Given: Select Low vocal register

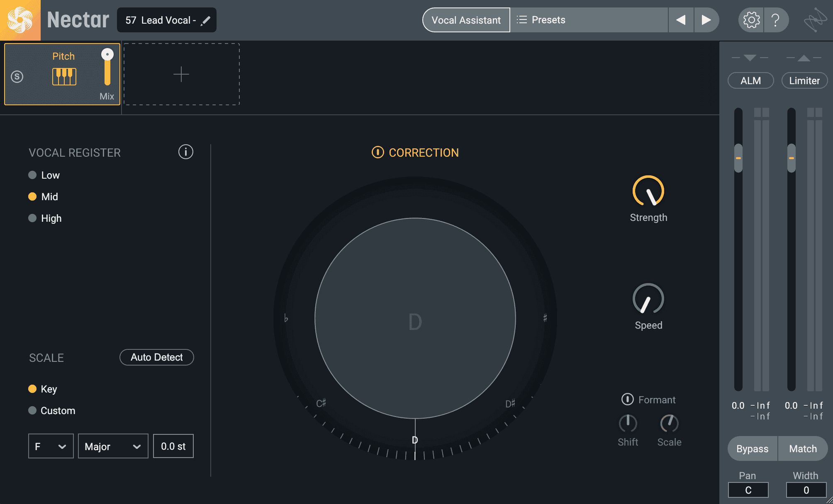Looking at the screenshot, I should [44, 175].
